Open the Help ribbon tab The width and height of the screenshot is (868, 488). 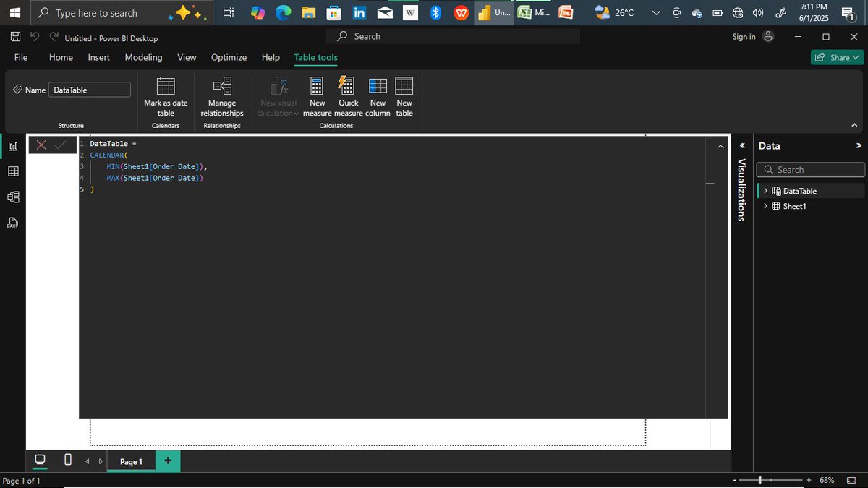click(x=271, y=57)
